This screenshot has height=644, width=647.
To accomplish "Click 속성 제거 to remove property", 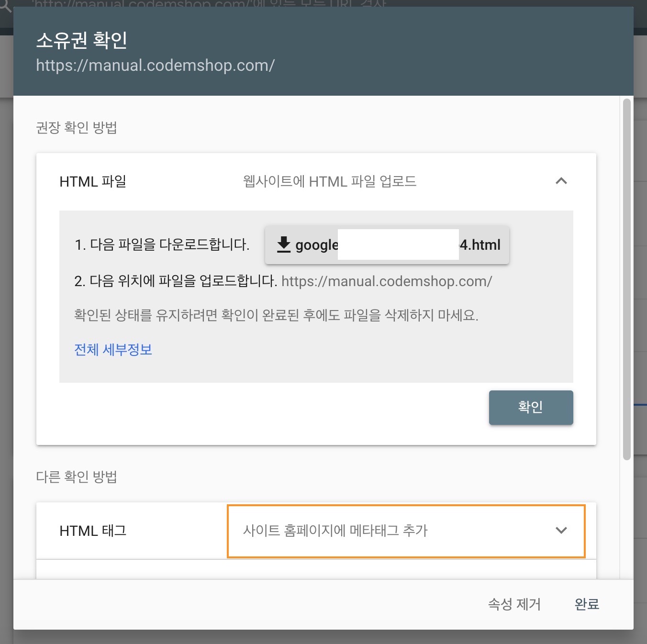I will pyautogui.click(x=514, y=604).
